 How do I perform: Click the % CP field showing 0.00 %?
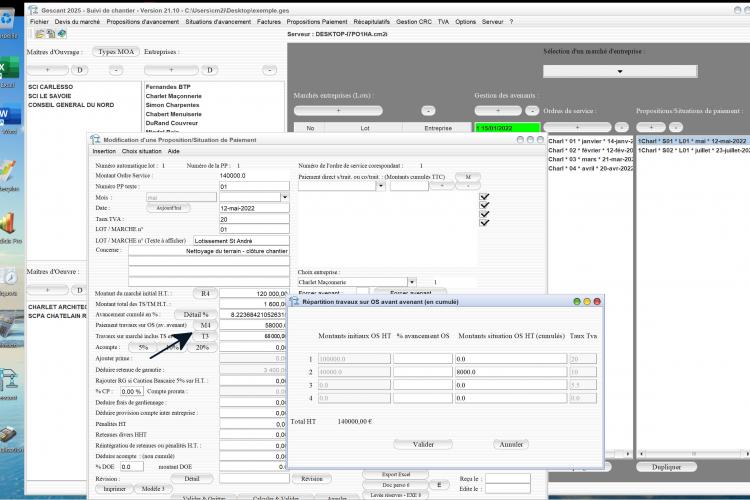[x=132, y=391]
